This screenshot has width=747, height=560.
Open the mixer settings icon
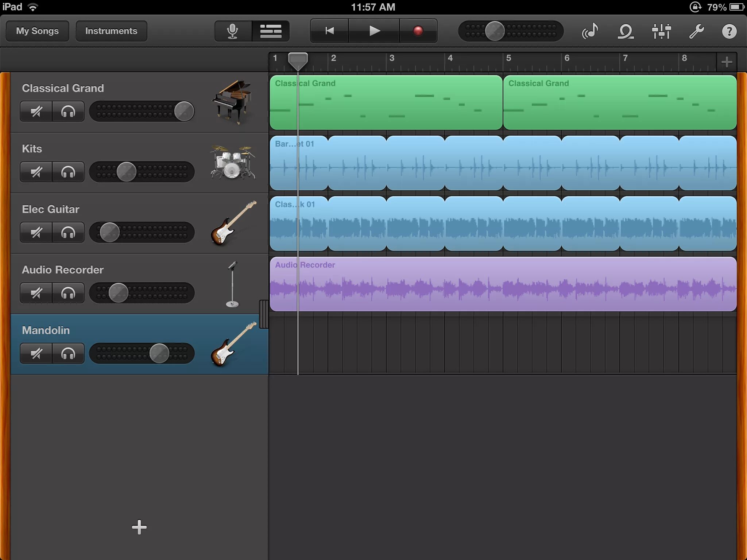[x=661, y=31]
